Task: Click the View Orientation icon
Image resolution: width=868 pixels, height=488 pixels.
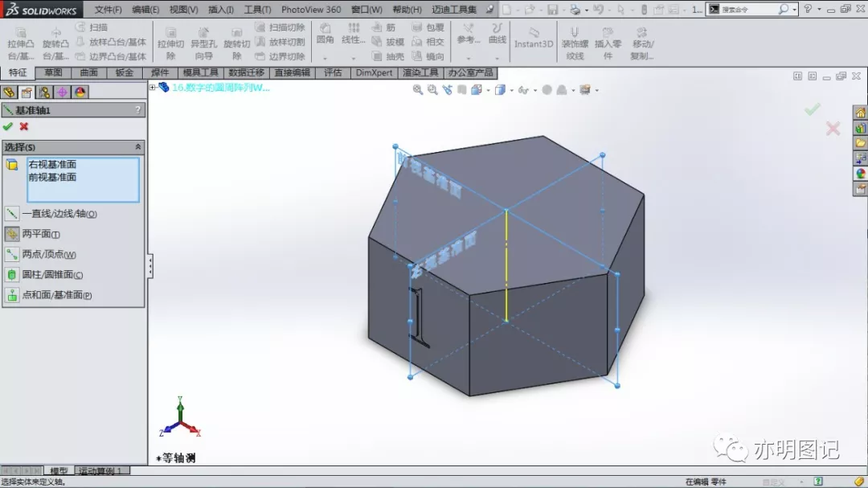Action: (x=476, y=90)
